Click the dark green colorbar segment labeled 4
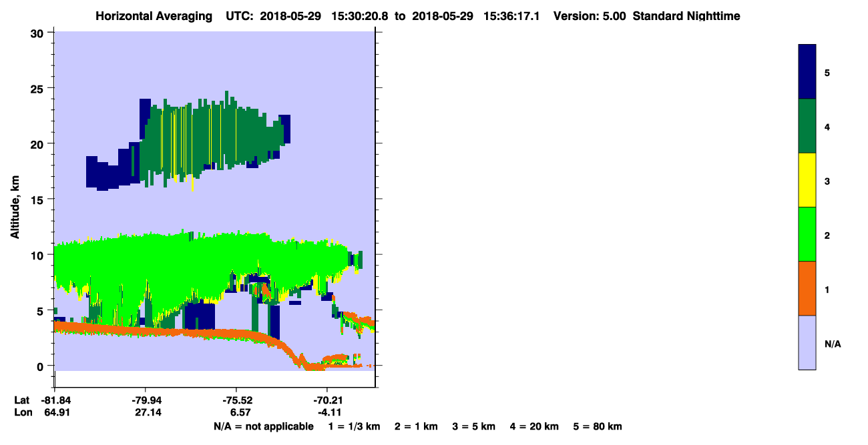 807,126
